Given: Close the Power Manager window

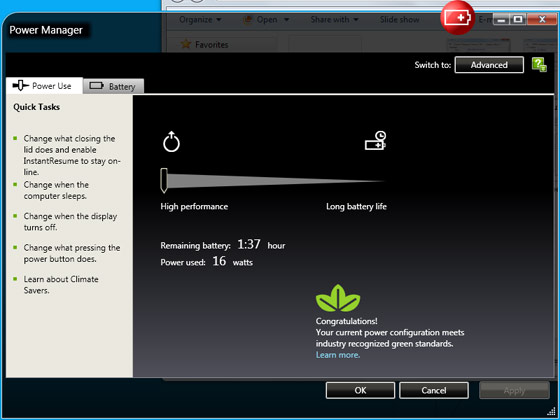Looking at the screenshot, I should click(x=542, y=19).
